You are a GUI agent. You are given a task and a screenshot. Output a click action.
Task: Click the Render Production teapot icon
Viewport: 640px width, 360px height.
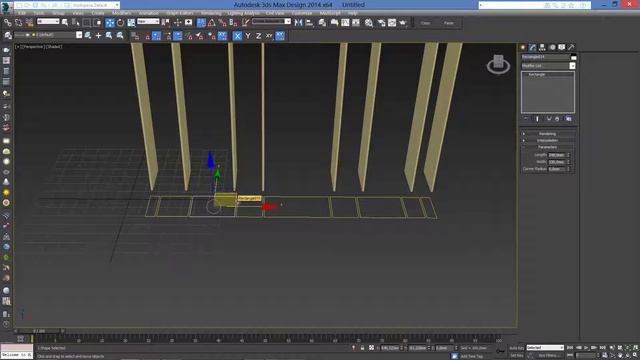[x=403, y=23]
